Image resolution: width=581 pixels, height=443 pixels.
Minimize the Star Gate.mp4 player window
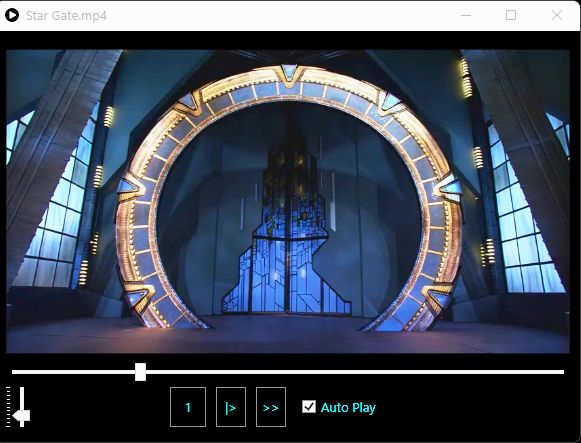466,15
